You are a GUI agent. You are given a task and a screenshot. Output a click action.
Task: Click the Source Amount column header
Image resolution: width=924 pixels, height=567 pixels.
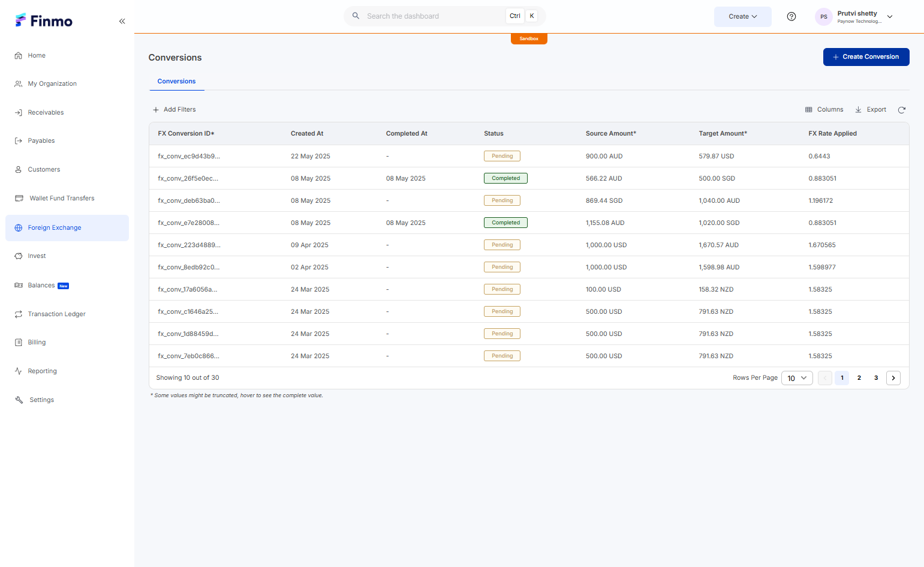pyautogui.click(x=611, y=134)
